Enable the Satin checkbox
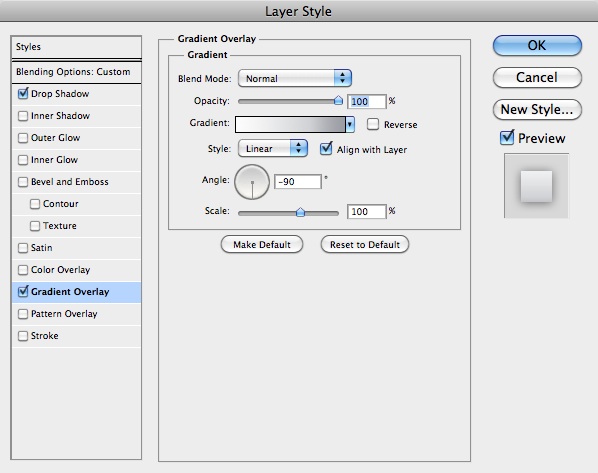Viewport: 598px width, 473px height. (23, 248)
